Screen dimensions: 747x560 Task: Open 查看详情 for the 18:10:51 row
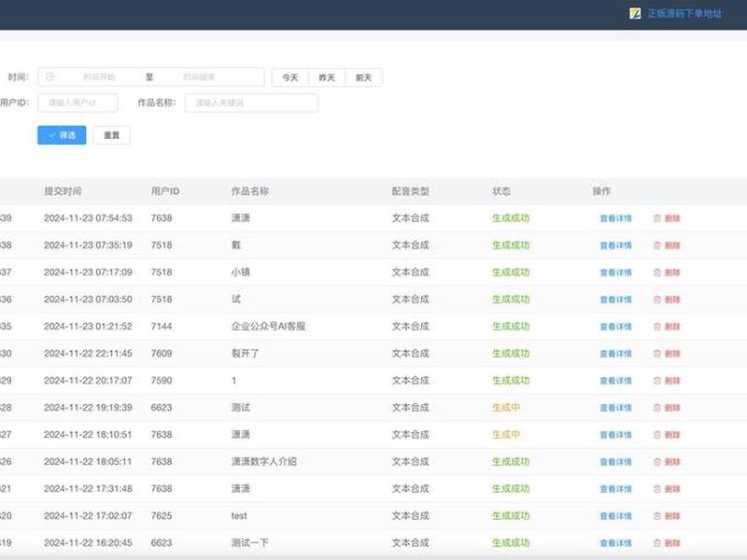tap(615, 435)
